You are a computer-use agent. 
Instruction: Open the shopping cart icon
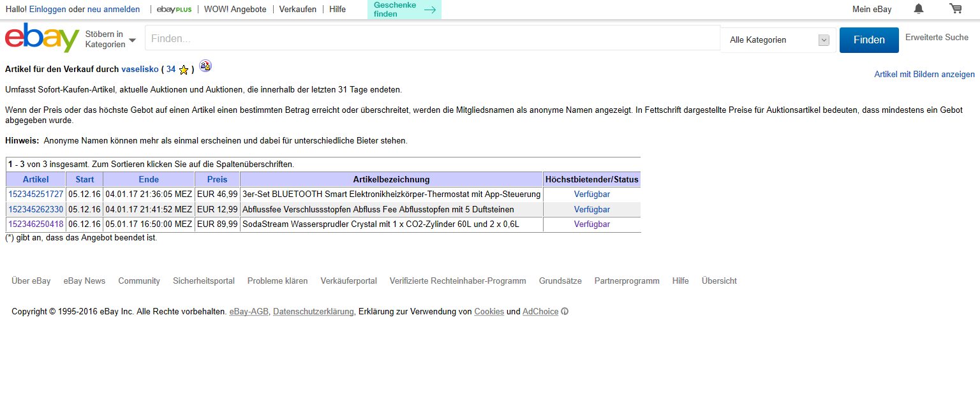[955, 9]
